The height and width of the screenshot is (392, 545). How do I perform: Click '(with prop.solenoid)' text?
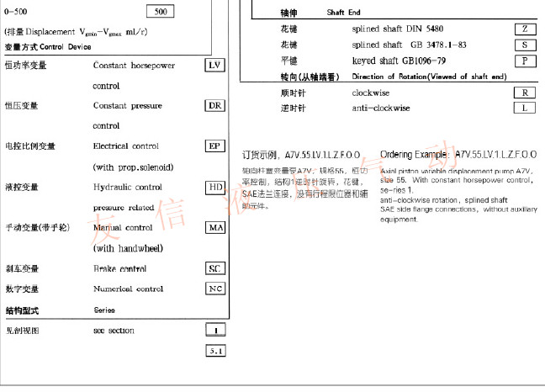133,167
